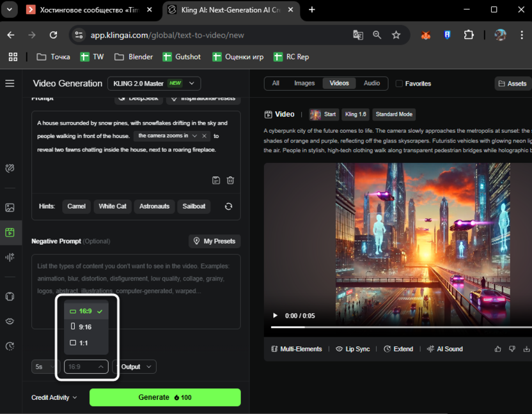Refresh hints with the reload icon
This screenshot has width=532, height=414.
coord(228,206)
